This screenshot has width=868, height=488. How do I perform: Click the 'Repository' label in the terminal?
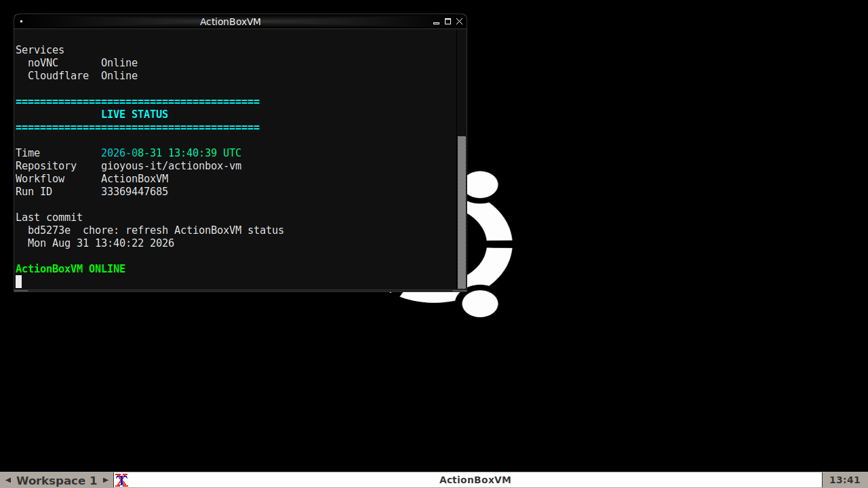(x=46, y=166)
